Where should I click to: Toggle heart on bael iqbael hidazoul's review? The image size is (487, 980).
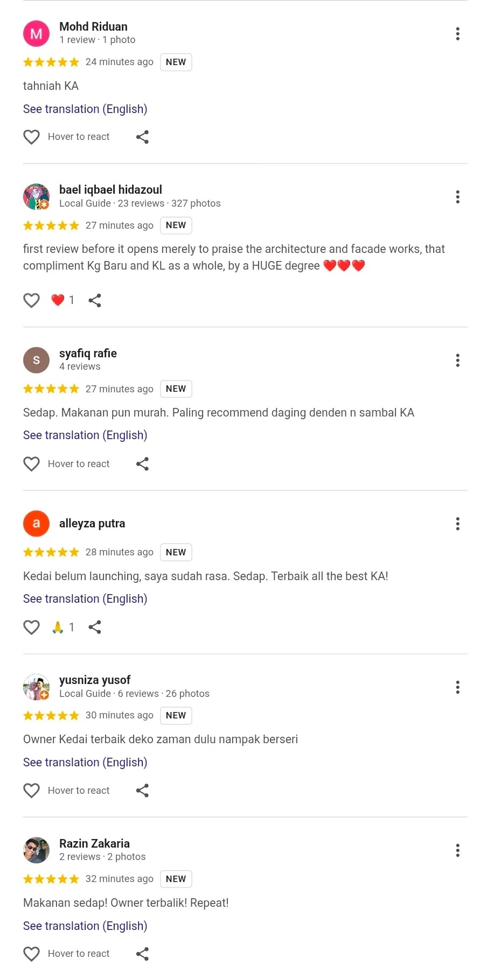(x=32, y=300)
